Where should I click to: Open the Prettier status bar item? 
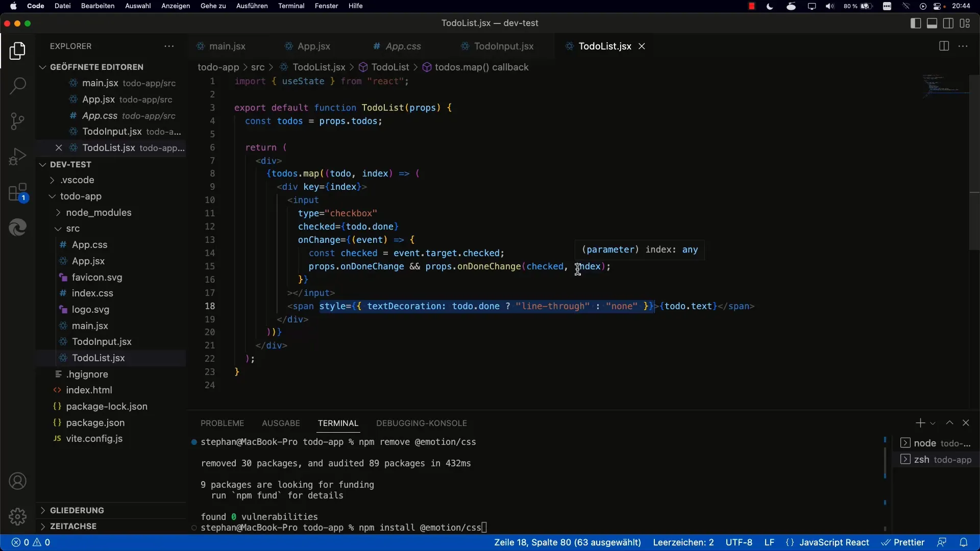903,542
